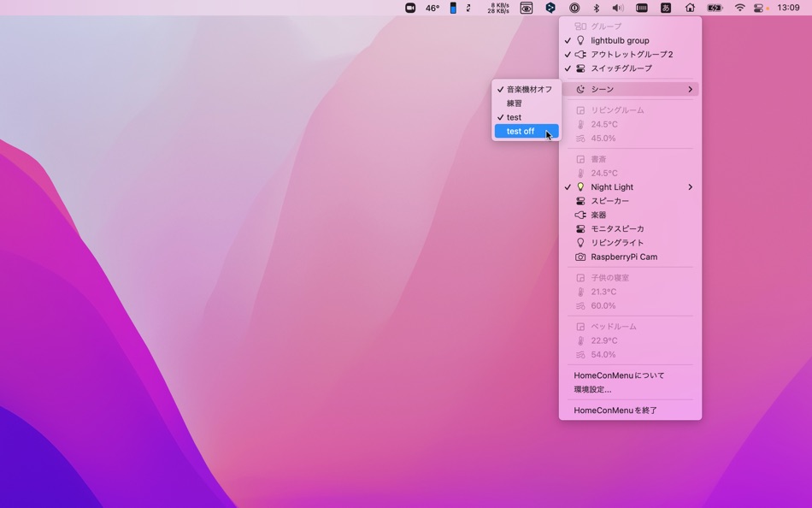The height and width of the screenshot is (508, 812).
Task: Click the eye window menu bar icon
Action: pos(527,8)
